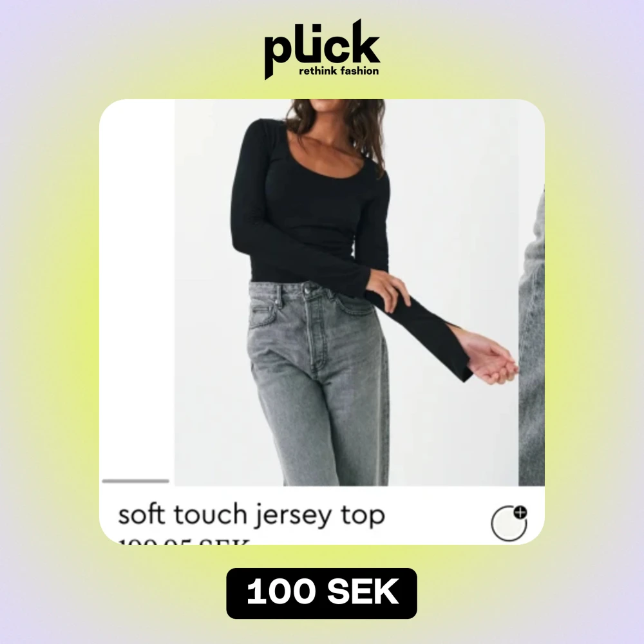Click the gray image scroll indicator bar

point(135,481)
